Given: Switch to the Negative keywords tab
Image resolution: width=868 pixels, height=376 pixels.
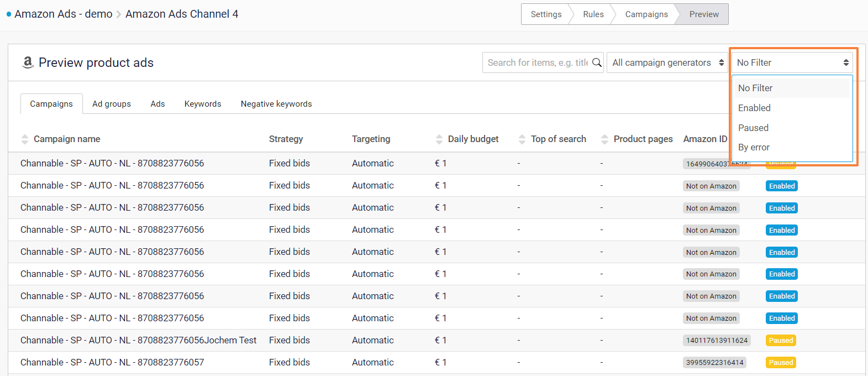Looking at the screenshot, I should point(276,104).
